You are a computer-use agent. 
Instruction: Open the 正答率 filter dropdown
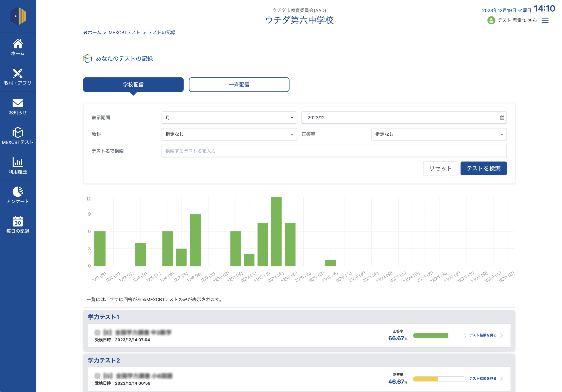click(439, 134)
